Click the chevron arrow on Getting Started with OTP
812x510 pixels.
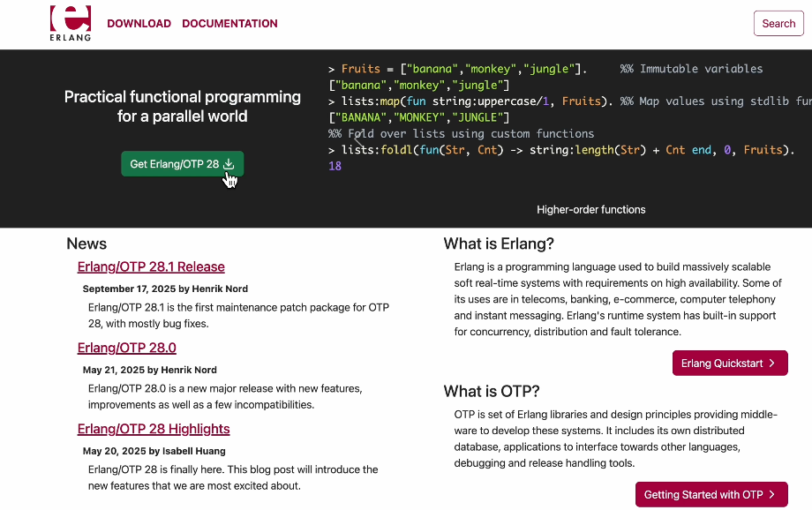pos(771,495)
